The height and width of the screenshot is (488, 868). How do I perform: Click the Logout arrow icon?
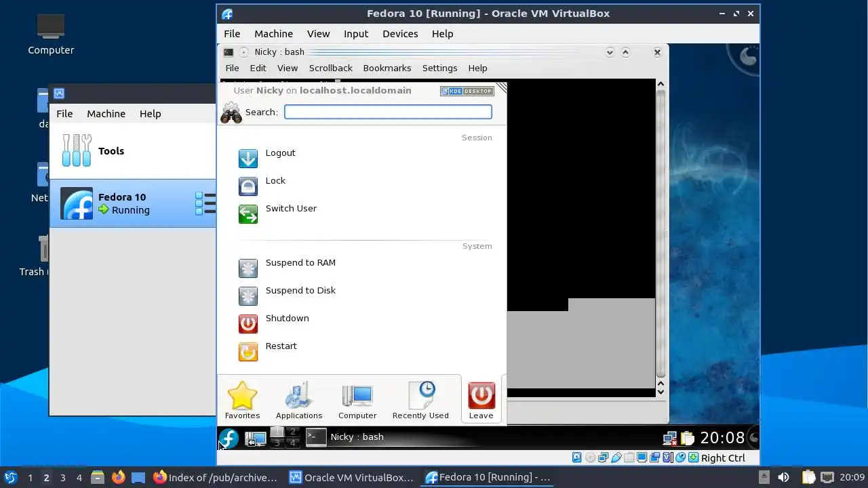point(248,159)
